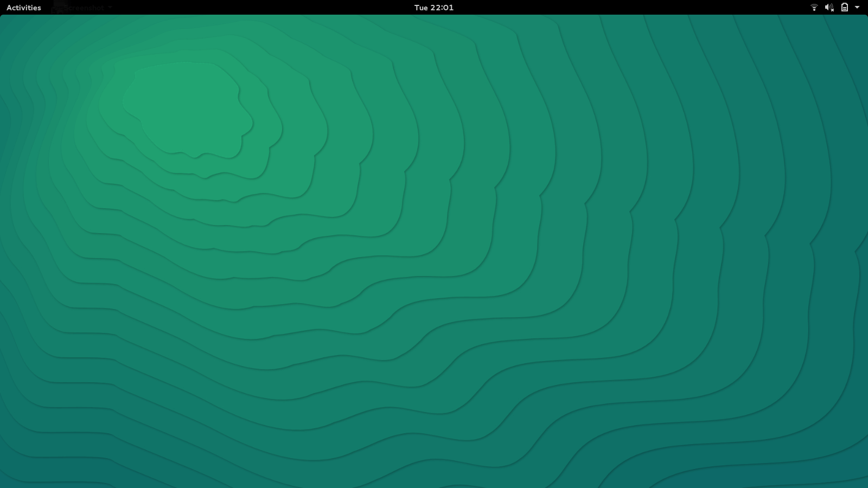The height and width of the screenshot is (488, 868).
Task: Open the network indicator in the top bar
Action: 814,8
